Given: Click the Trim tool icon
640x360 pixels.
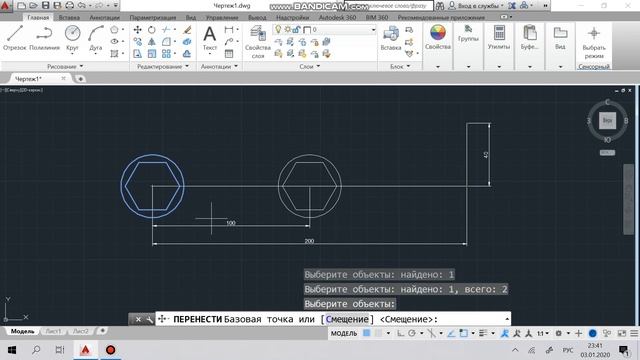Looking at the screenshot, I should 166,30.
